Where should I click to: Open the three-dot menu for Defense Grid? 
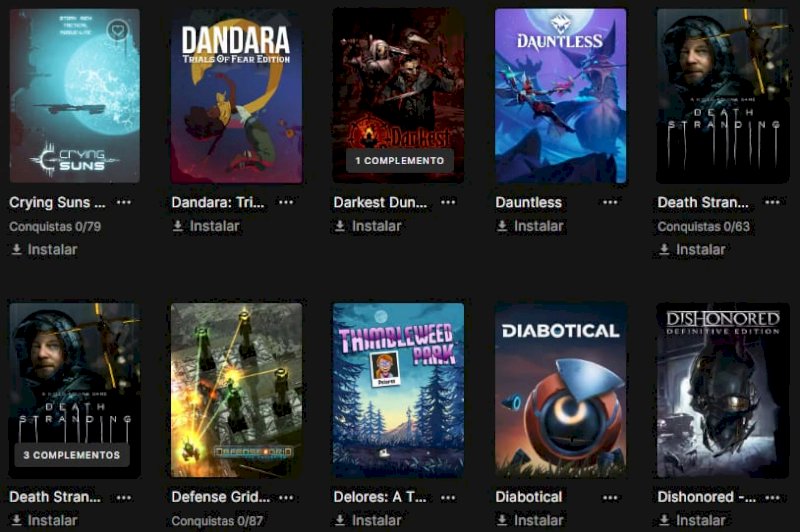pyautogui.click(x=286, y=497)
